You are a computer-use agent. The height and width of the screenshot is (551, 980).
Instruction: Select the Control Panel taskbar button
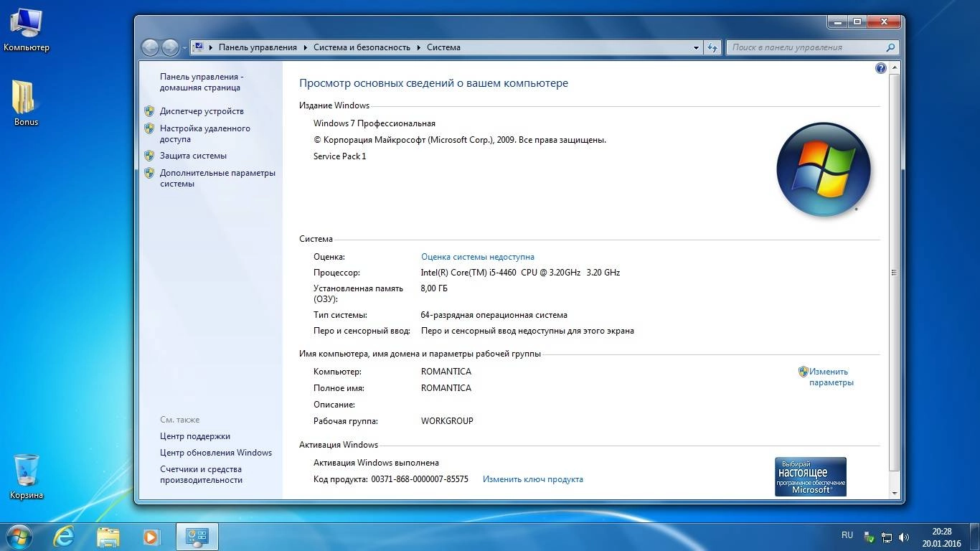(197, 537)
